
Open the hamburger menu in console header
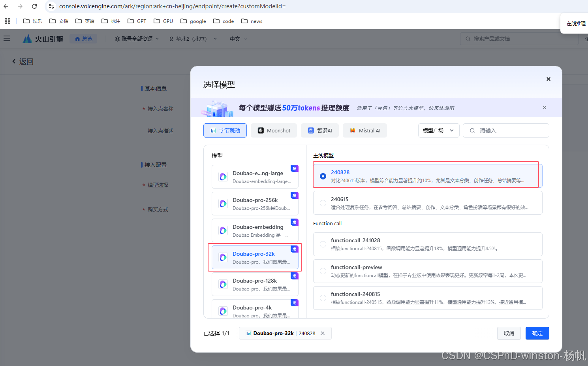click(7, 38)
